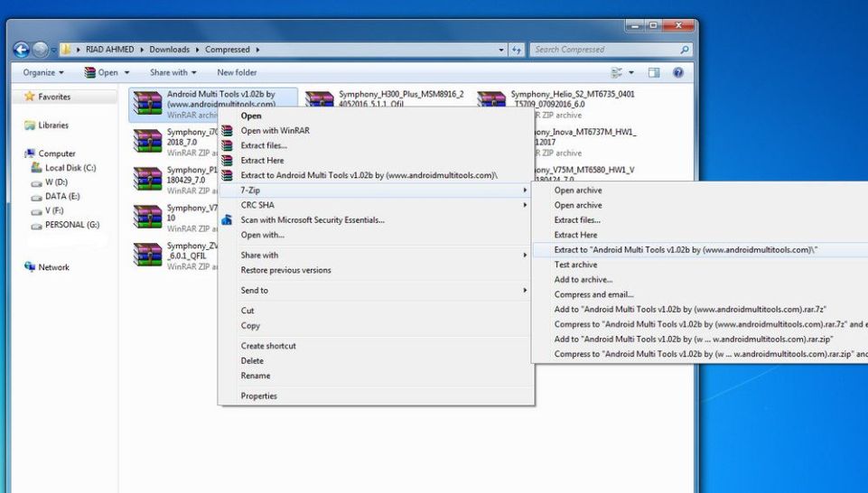Open Local Disk (C:) drive
This screenshot has height=493, width=868.
coord(70,168)
